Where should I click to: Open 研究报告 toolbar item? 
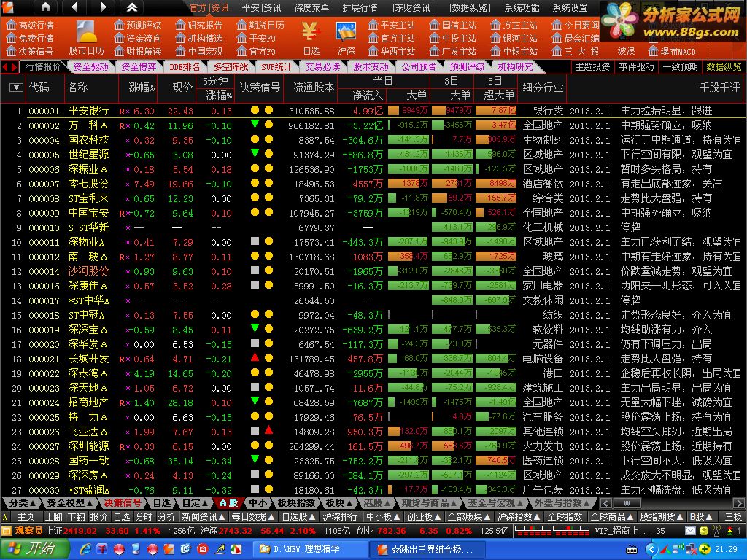click(198, 25)
